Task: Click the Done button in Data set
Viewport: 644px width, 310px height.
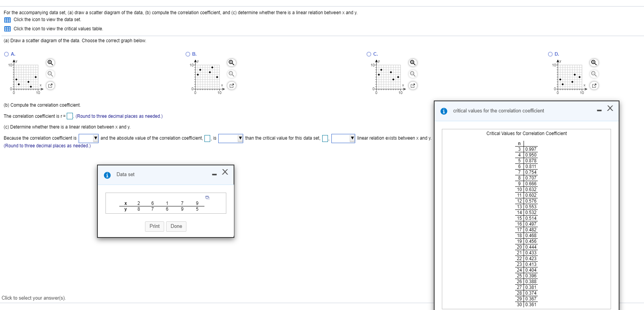Action: (176, 226)
